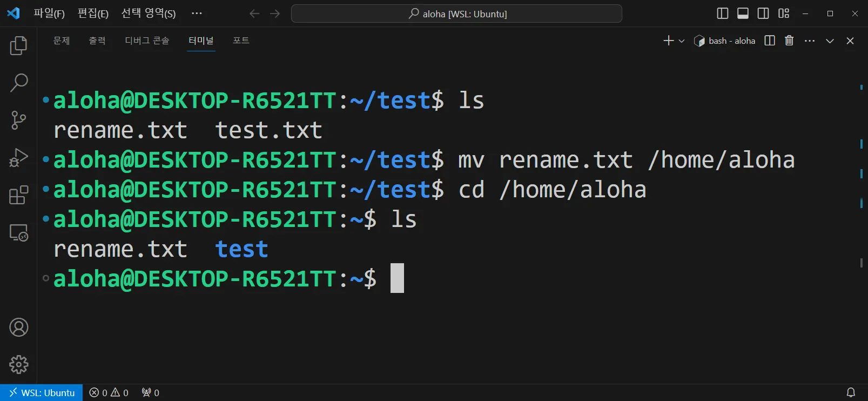Open the 파일(F) menu

[x=49, y=14]
